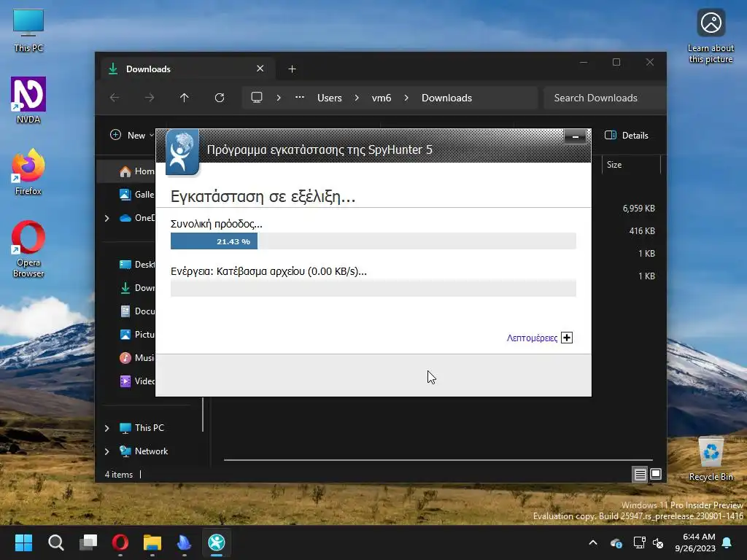Image resolution: width=747 pixels, height=560 pixels.
Task: Switch Explorer to large thumbnails view
Action: tap(656, 474)
